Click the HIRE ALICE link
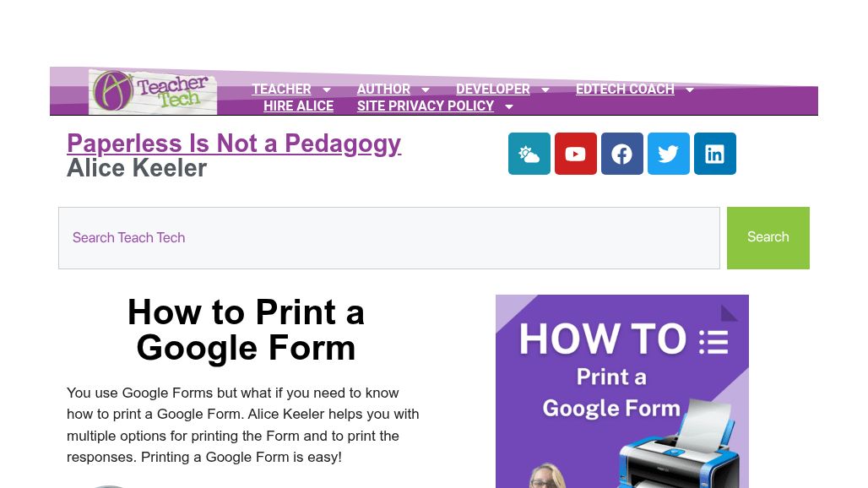The image size is (868, 488). 298,106
